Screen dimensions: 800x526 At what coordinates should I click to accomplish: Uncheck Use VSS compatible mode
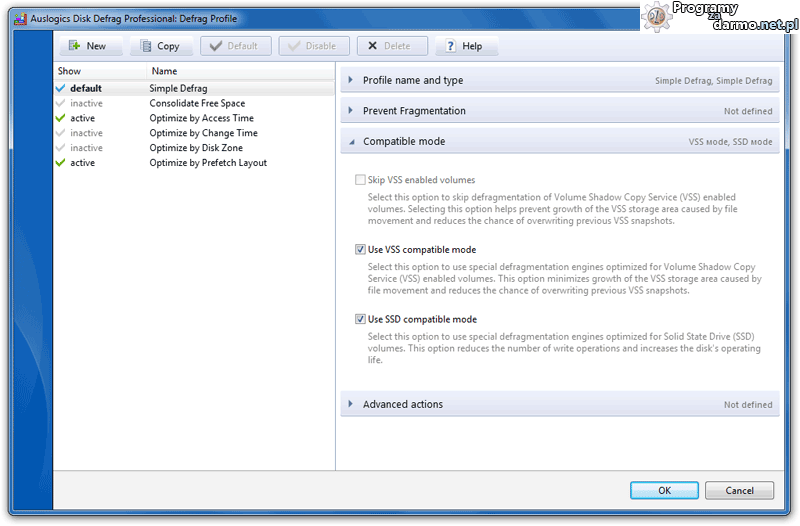(360, 250)
